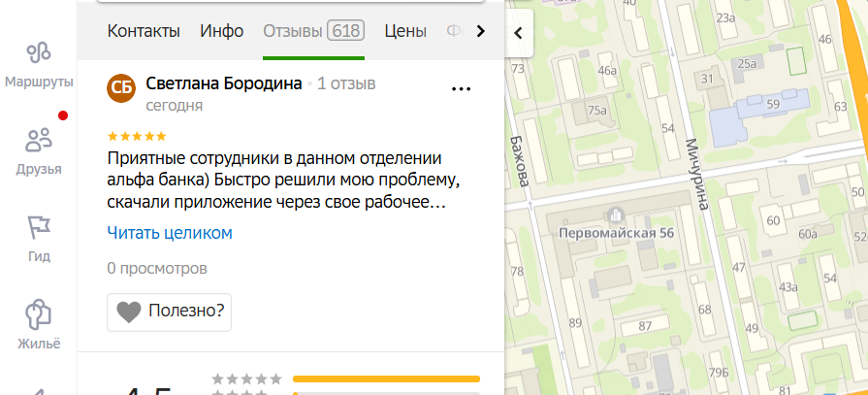Filter by five-star rating bar
Screen dimensions: 868x395
tap(386, 379)
